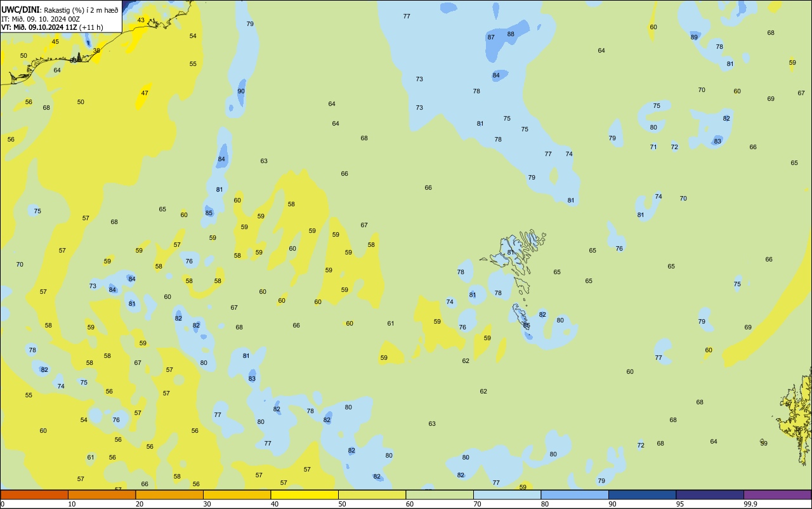Click the humidity value 45 on the map
812x509 pixels.
click(x=55, y=42)
